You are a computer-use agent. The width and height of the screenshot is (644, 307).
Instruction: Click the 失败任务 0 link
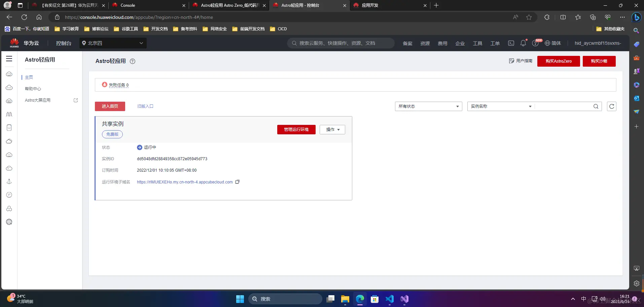pos(118,85)
